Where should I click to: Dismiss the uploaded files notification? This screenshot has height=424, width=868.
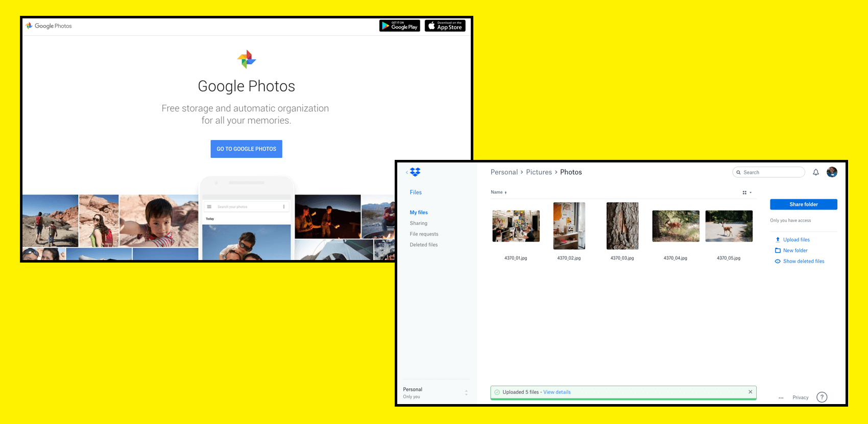pos(750,392)
